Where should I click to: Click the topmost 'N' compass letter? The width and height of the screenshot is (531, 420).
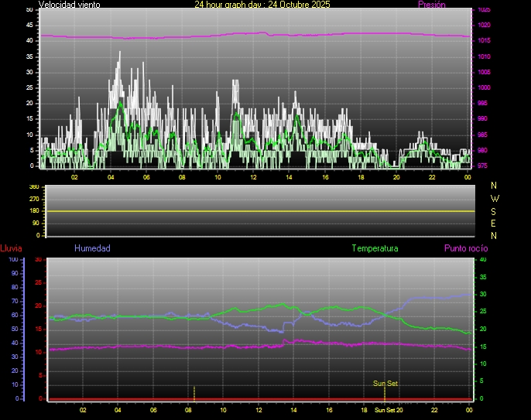click(x=495, y=186)
